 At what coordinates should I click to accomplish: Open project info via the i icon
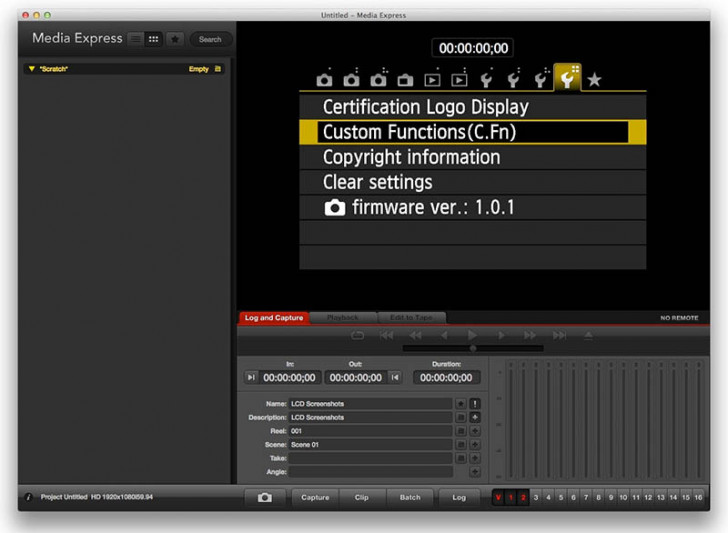28,497
